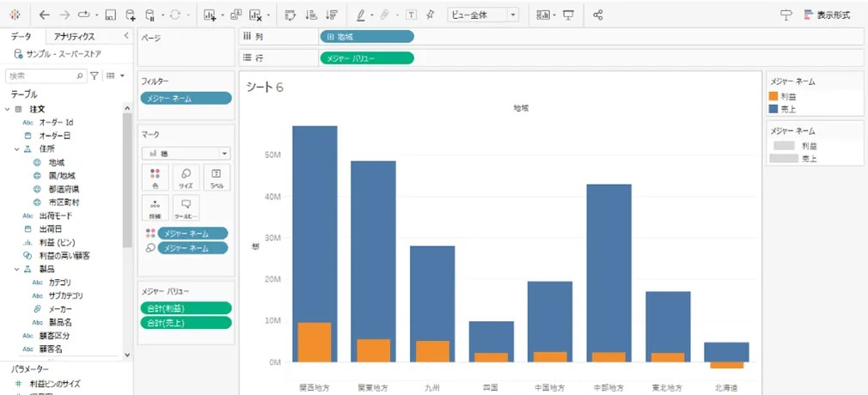Image resolution: width=868 pixels, height=395 pixels.
Task: Start presentation mode from toolbar
Action: click(569, 15)
